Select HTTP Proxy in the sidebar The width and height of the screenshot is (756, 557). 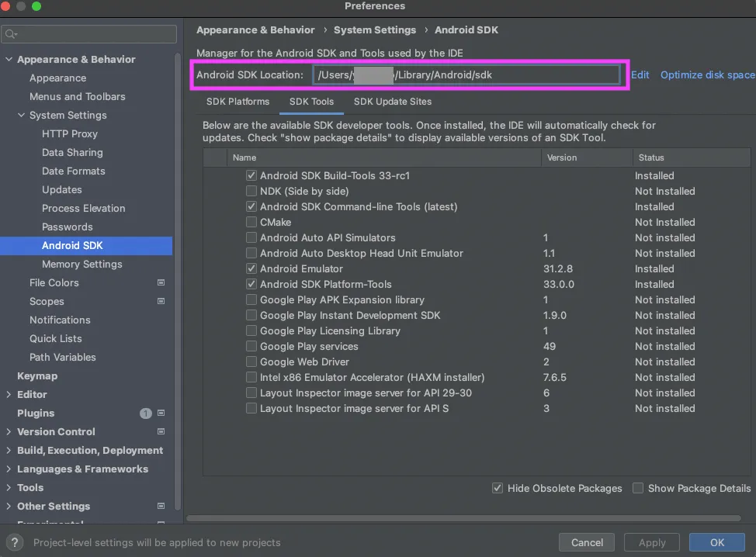pos(69,134)
